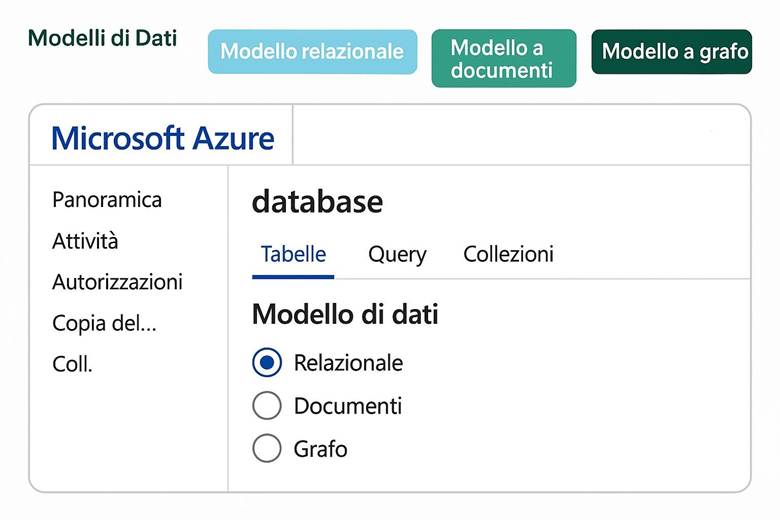The width and height of the screenshot is (780, 520).
Task: Open the Query tab
Action: point(397,255)
